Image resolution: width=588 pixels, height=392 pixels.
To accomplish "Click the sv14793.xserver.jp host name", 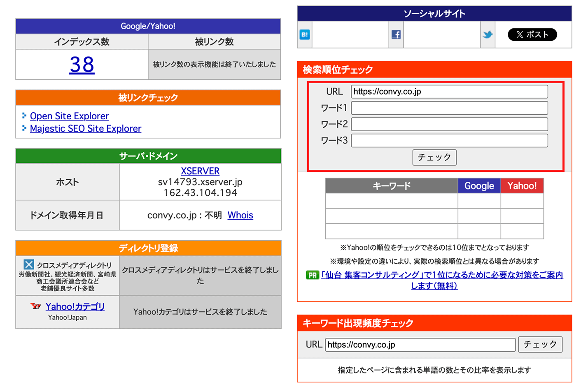I will (x=200, y=182).
